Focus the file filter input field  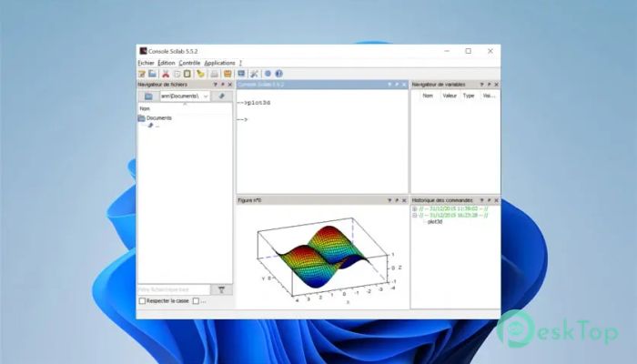pos(174,289)
